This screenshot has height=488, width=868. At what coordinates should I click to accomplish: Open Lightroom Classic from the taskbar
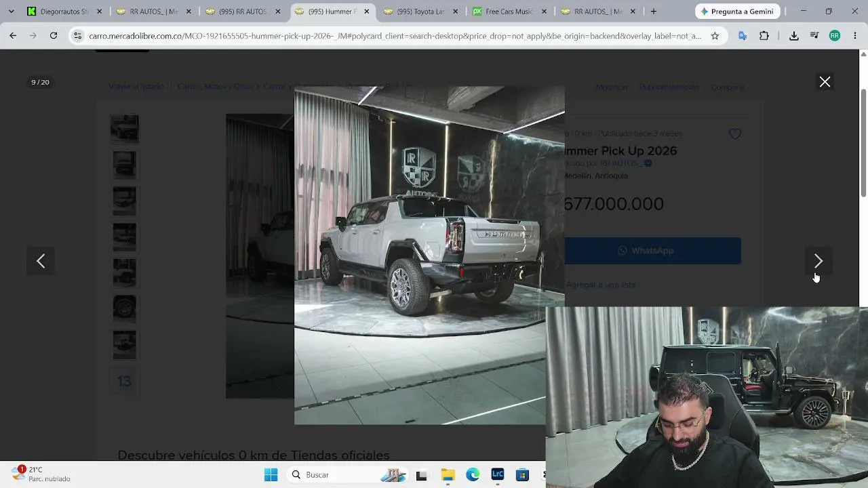pyautogui.click(x=498, y=475)
